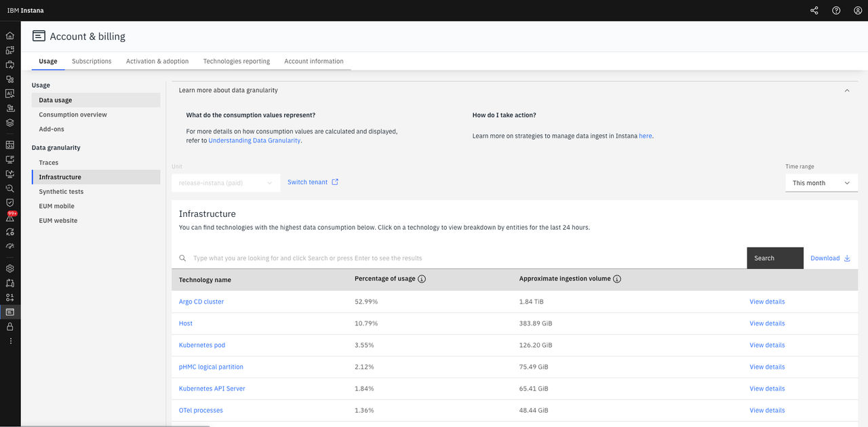Select Consumption overview in left menu

coord(96,115)
